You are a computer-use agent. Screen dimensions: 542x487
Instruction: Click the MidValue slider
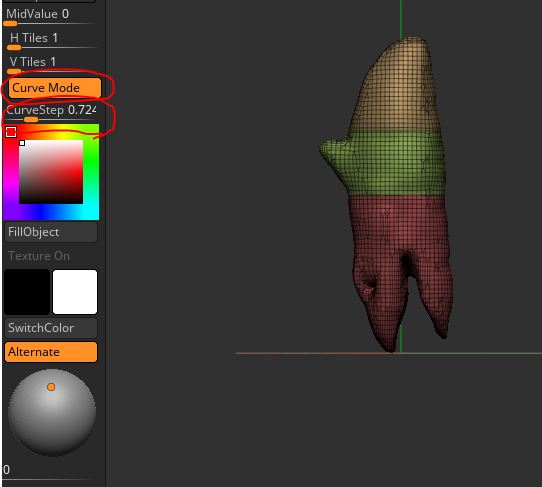coord(50,17)
